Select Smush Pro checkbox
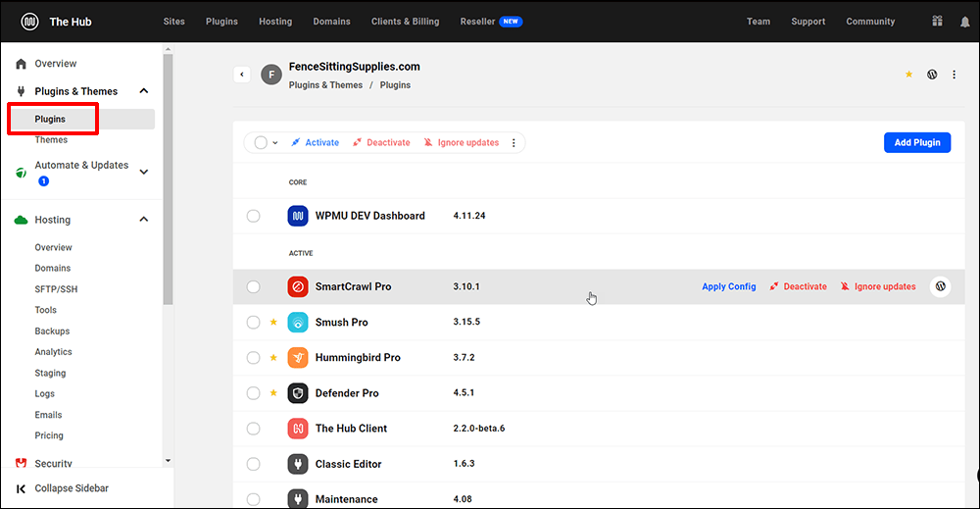Image resolution: width=980 pixels, height=509 pixels. coord(253,322)
